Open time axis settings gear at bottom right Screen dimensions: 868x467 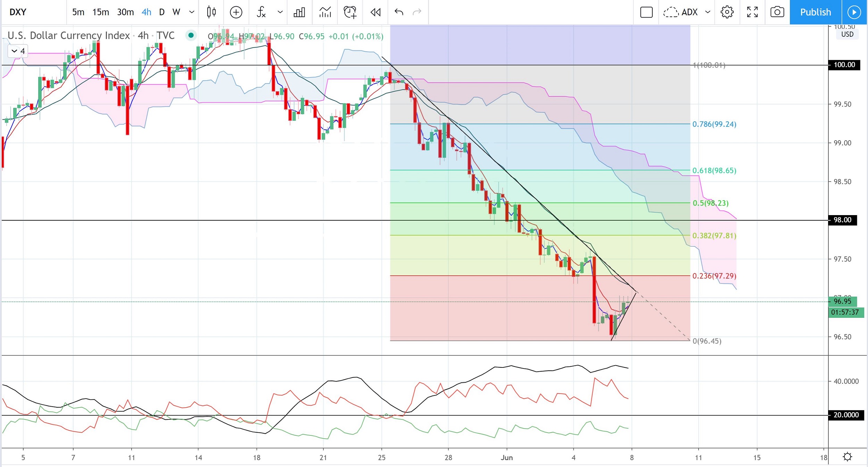coord(848,457)
